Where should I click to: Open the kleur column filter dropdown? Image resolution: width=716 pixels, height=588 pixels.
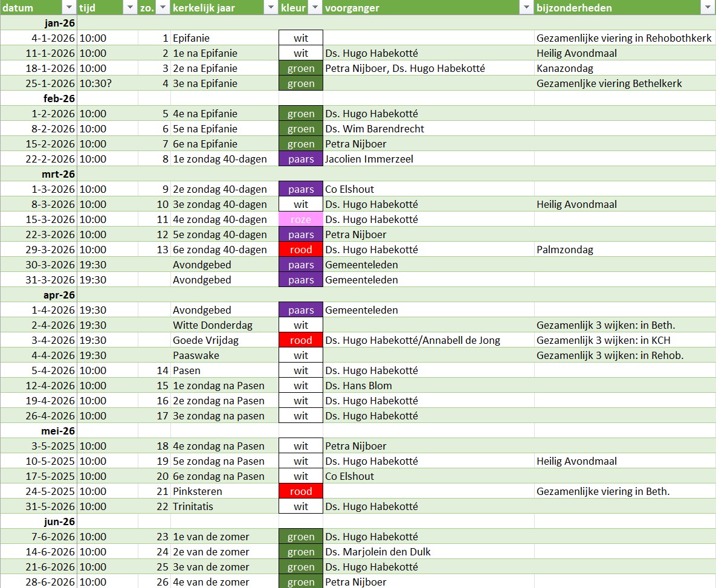[315, 8]
